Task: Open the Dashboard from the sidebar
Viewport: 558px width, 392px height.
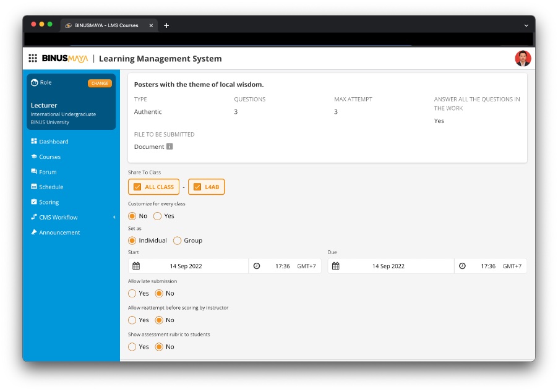Action: (52, 141)
